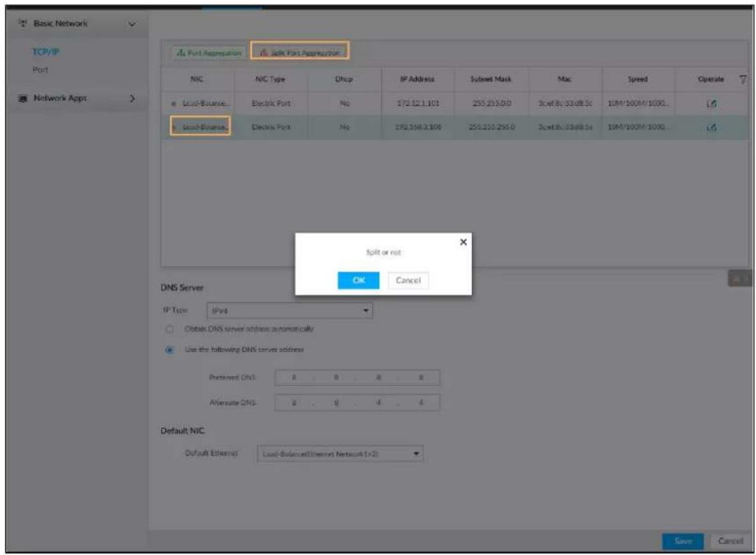Screen dimensions: 756x555
Task: Click the Preferred DNS input field
Action: [357, 377]
